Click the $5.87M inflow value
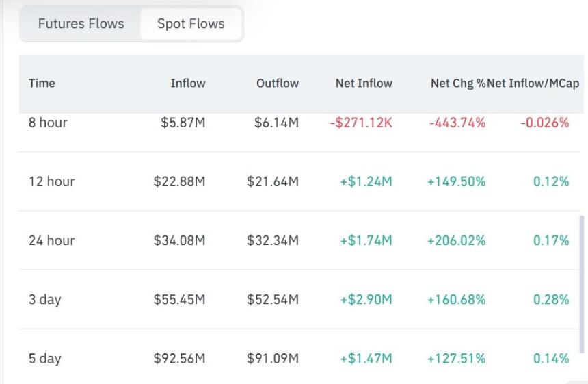The image size is (588, 384). pyautogui.click(x=183, y=123)
